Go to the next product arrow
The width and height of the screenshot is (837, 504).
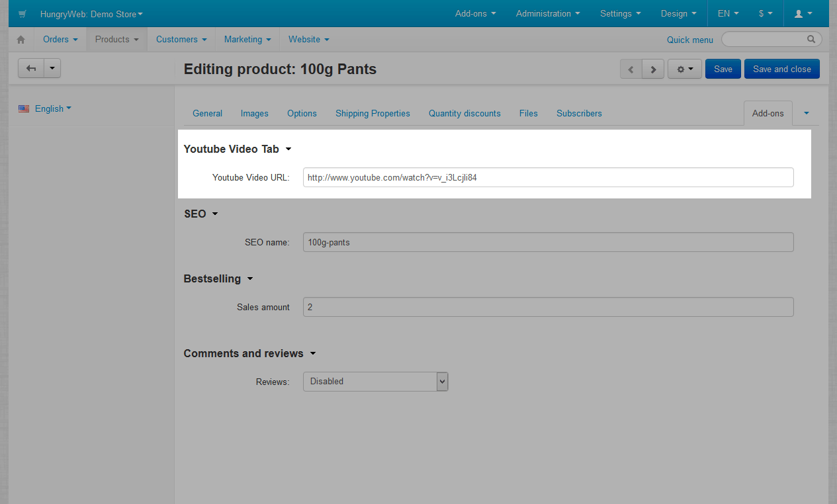(x=653, y=69)
